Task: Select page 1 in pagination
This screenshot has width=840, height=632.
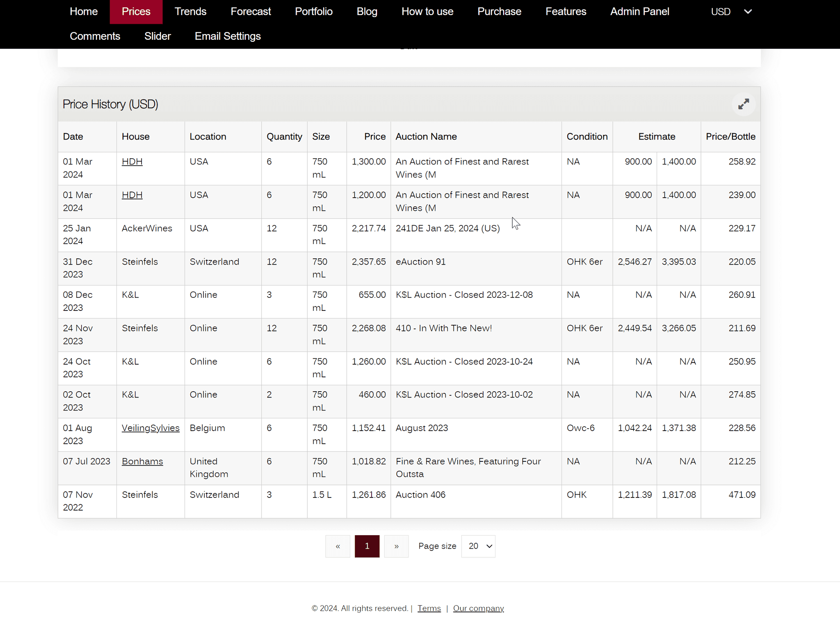Action: click(367, 546)
